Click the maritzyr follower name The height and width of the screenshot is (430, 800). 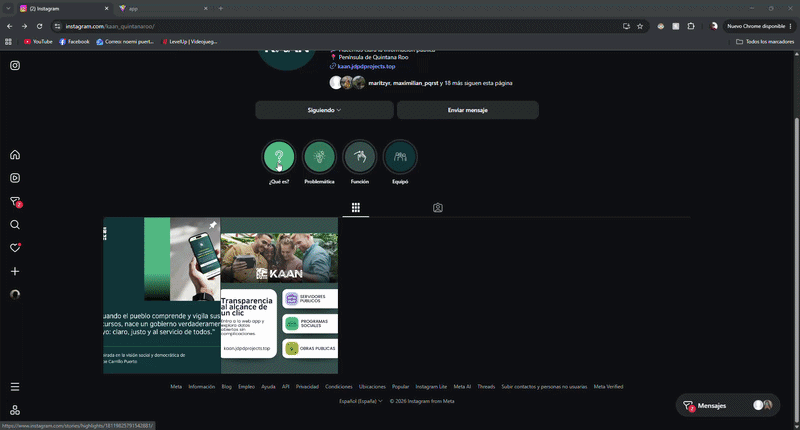380,83
